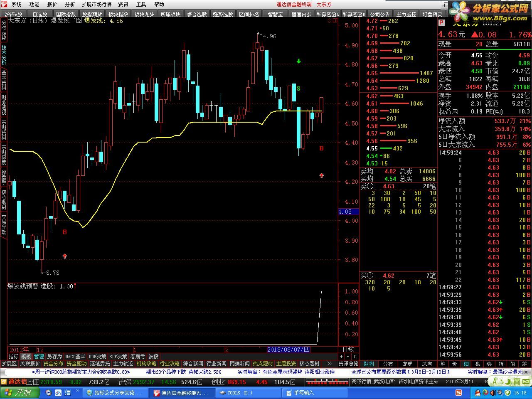
Task: Switch to 东财深度 side tab
Action: click(4, 154)
